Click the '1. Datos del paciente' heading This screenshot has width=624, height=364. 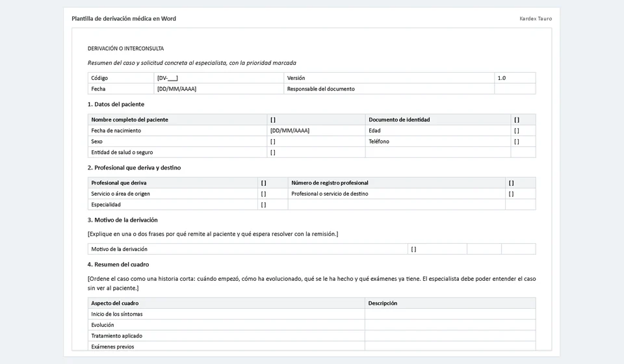116,104
